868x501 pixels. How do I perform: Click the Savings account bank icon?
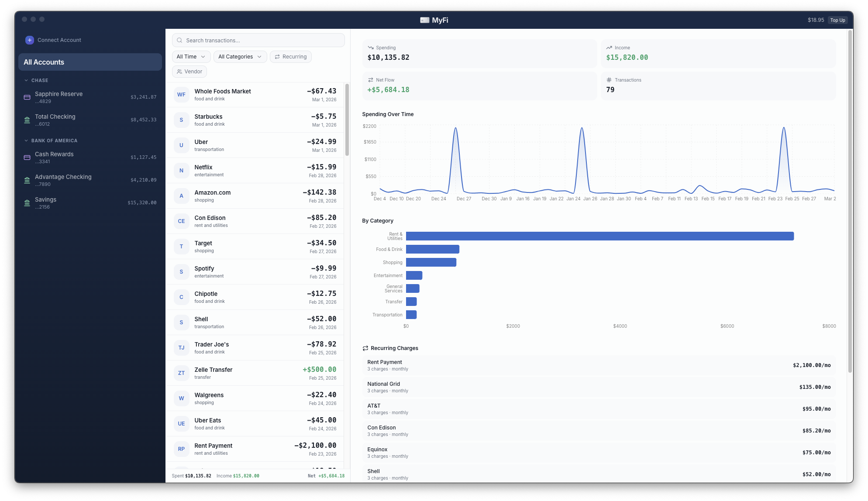27,202
